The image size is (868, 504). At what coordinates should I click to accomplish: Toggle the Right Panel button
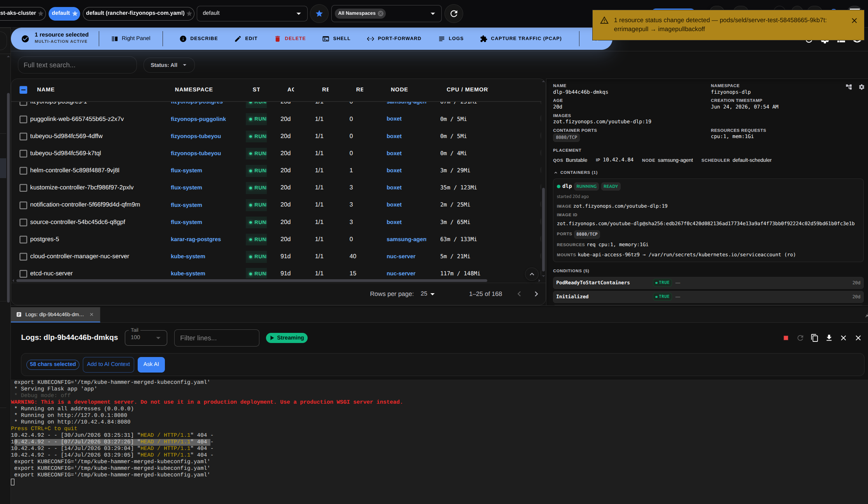point(131,38)
